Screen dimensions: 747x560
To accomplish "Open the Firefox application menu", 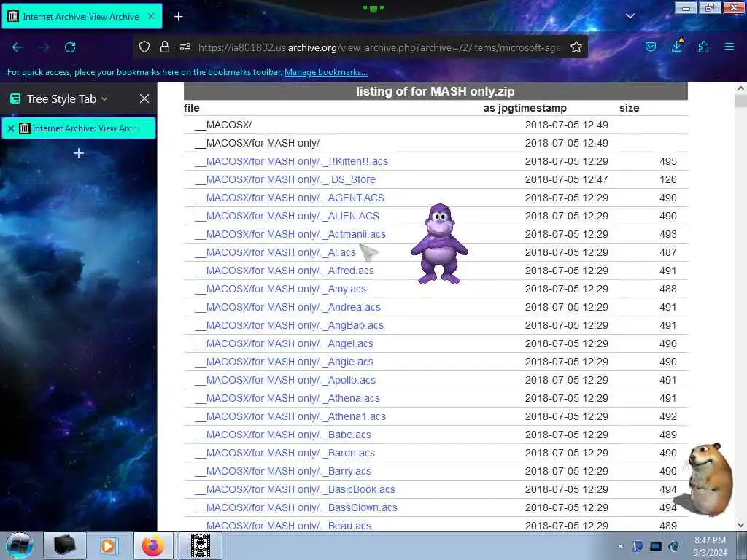I will pyautogui.click(x=729, y=47).
